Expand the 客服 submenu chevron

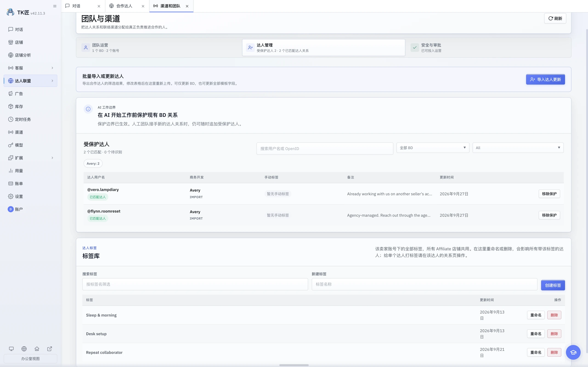tap(52, 68)
